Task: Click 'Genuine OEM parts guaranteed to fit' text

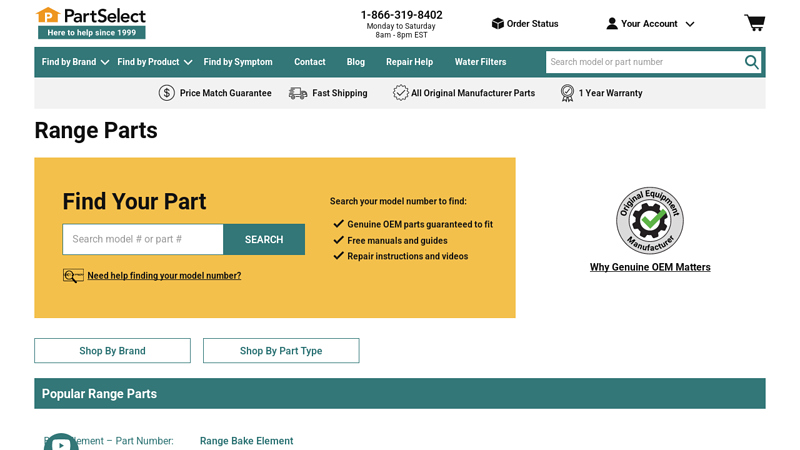Action: point(420,224)
